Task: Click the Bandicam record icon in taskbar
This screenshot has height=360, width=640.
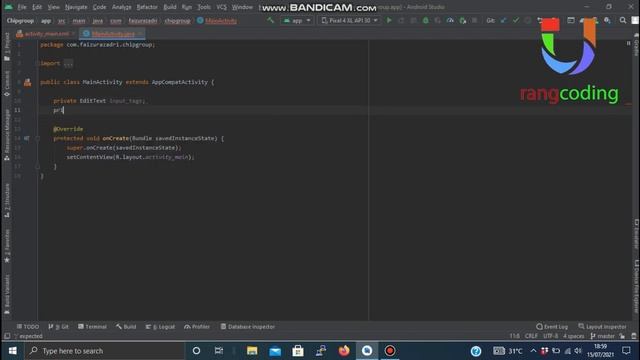Action: click(390, 351)
